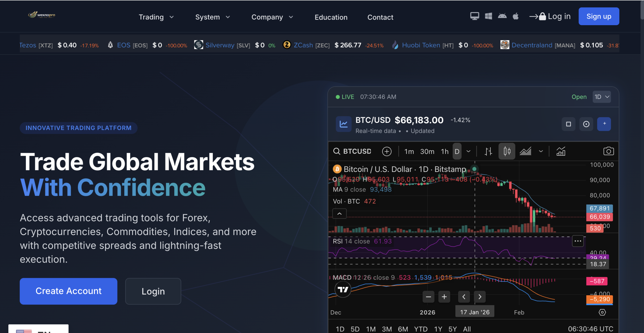
Task: Open the chart Indicators icon
Action: click(x=561, y=151)
